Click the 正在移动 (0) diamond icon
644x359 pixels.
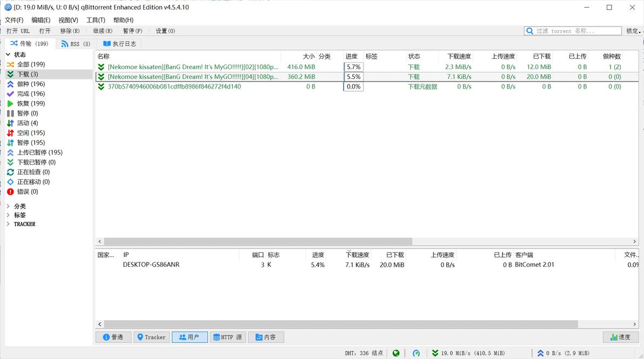[x=10, y=182]
